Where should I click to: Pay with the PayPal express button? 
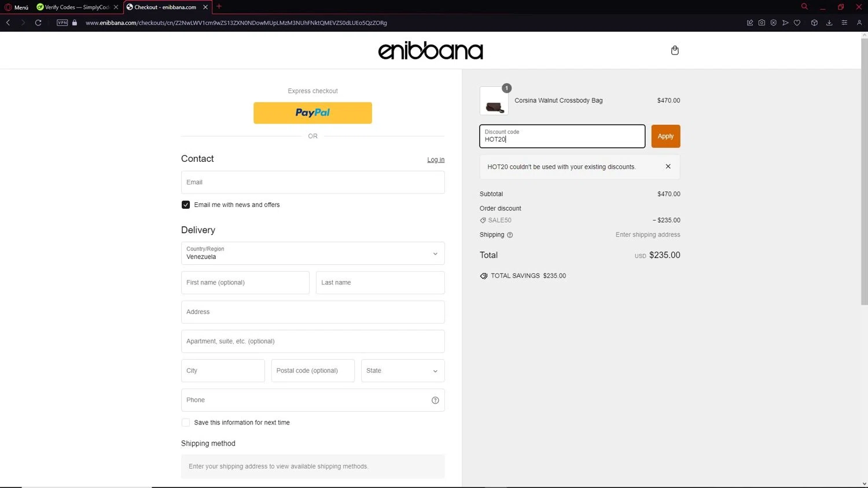pos(312,113)
